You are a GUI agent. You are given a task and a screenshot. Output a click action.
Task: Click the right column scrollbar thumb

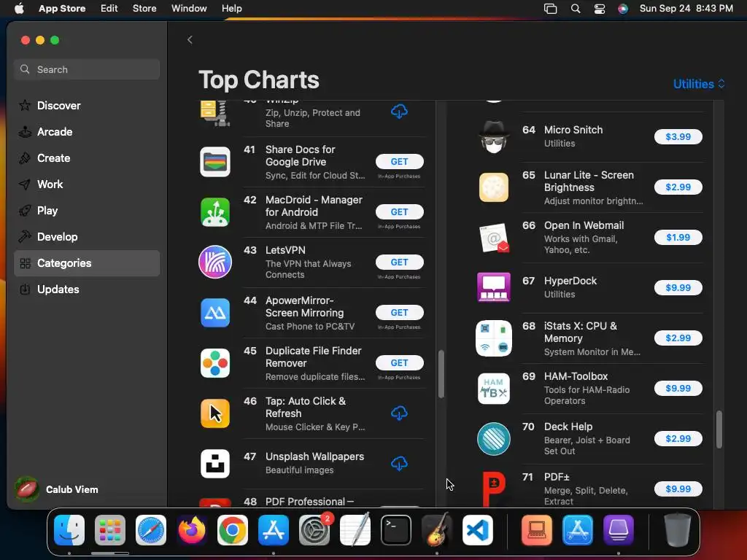point(719,429)
